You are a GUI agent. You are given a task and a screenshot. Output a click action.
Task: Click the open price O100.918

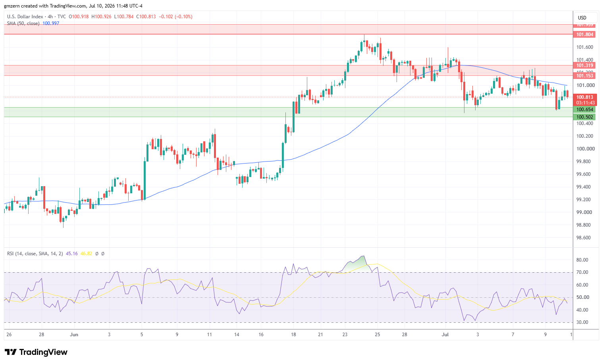(79, 17)
